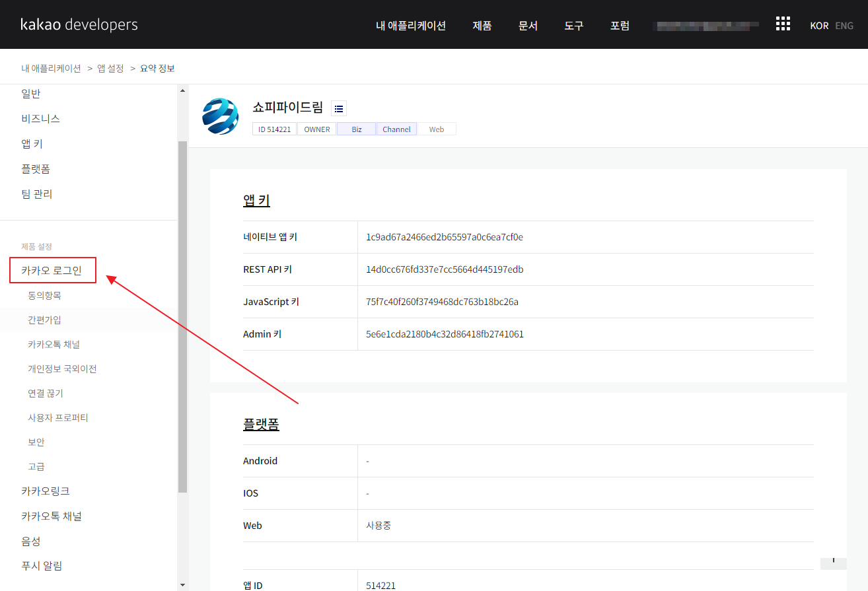Switch language to ENG
The height and width of the screenshot is (591, 868).
(x=844, y=26)
